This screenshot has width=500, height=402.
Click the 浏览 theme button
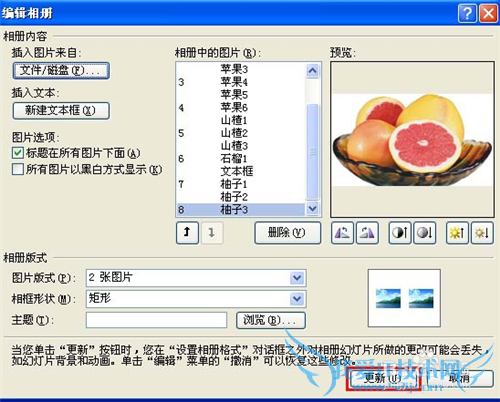(271, 320)
